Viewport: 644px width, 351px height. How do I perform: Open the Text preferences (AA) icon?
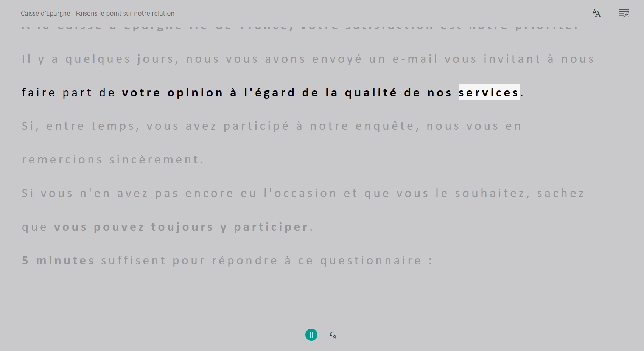[x=596, y=13]
